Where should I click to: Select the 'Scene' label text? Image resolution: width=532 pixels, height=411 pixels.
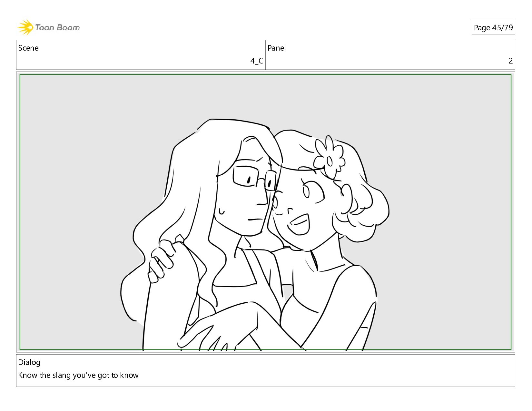coord(28,48)
